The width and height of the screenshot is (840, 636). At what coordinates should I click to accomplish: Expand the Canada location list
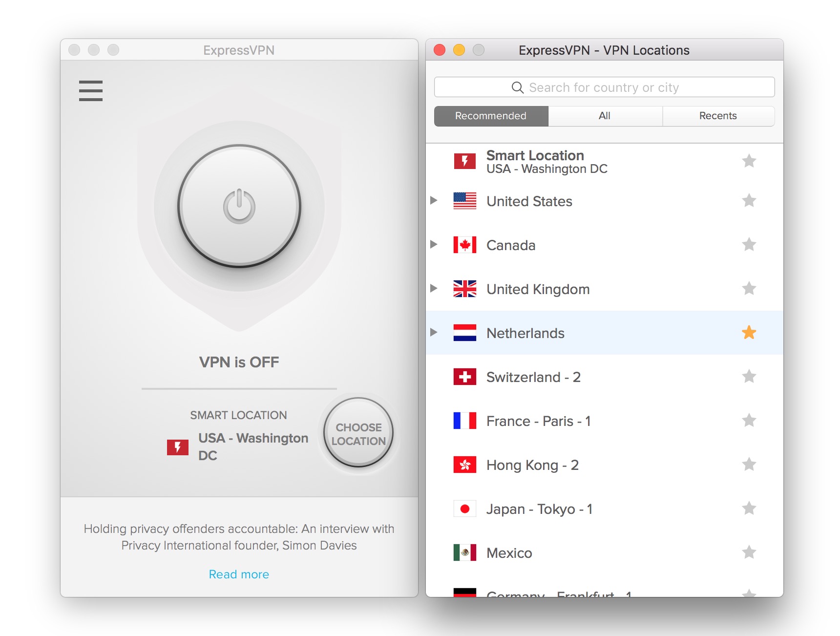point(434,245)
